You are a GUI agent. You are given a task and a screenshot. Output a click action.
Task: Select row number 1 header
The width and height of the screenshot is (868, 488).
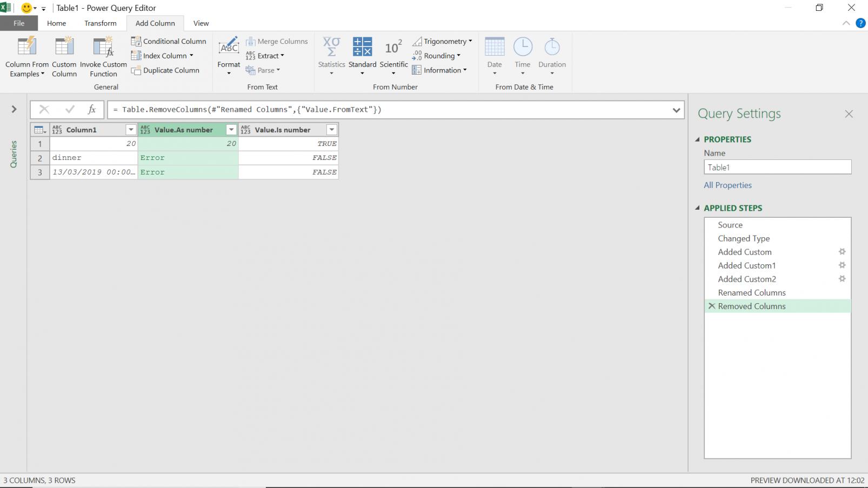point(40,144)
